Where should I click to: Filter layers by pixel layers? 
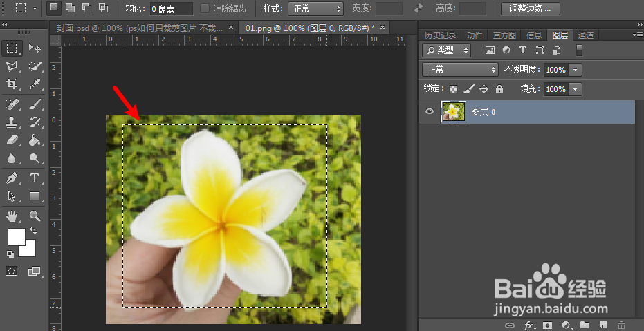[490, 50]
